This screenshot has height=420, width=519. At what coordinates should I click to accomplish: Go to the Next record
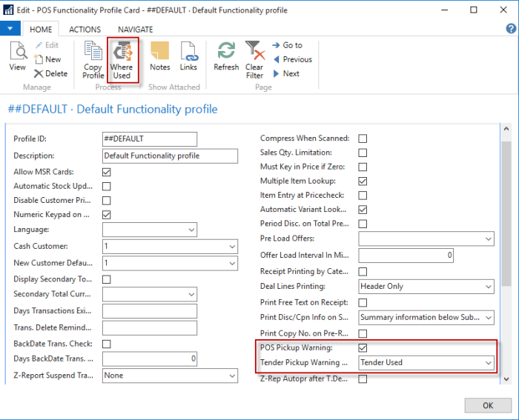[x=286, y=73]
